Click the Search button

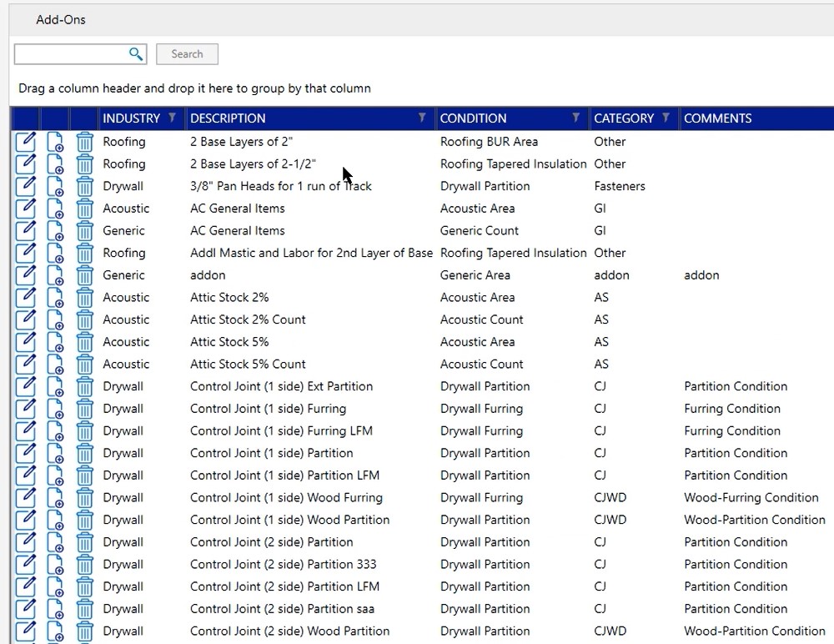point(187,53)
